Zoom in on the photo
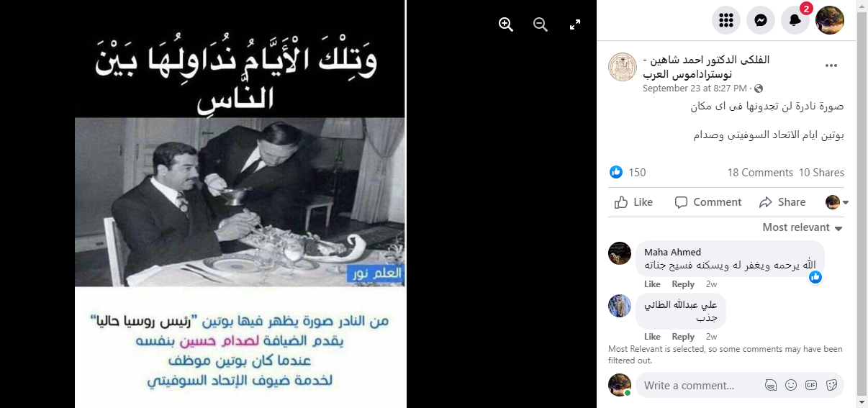 [506, 24]
